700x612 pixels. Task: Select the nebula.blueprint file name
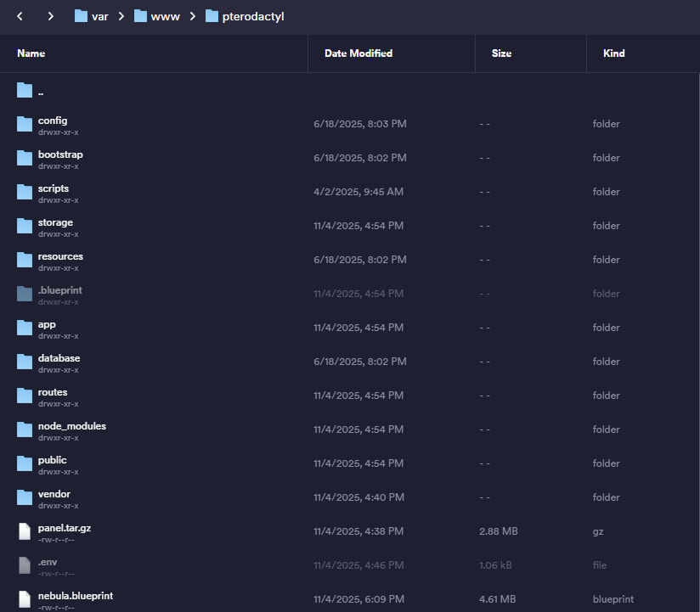pos(76,596)
